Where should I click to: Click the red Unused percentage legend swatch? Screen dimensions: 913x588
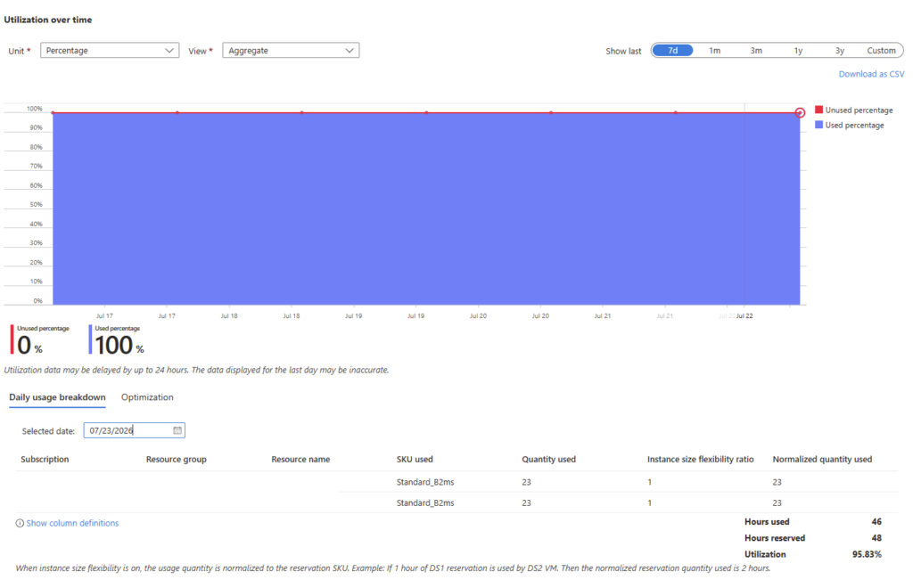(818, 110)
